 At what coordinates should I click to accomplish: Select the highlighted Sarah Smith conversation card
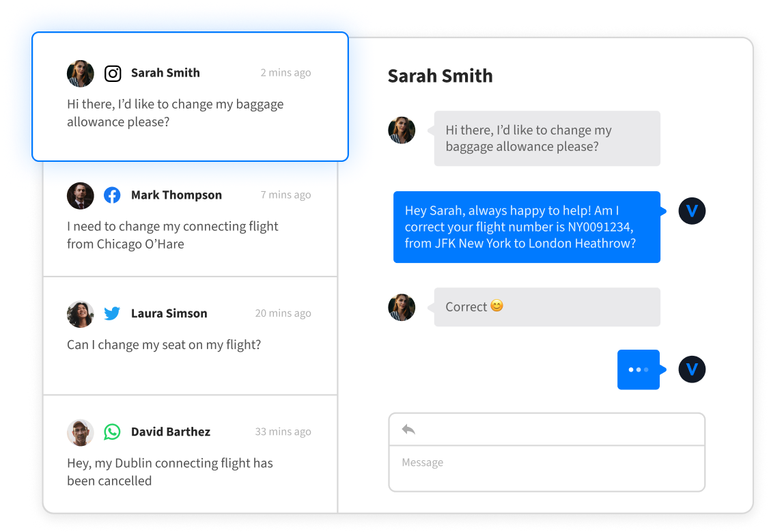tap(190, 97)
